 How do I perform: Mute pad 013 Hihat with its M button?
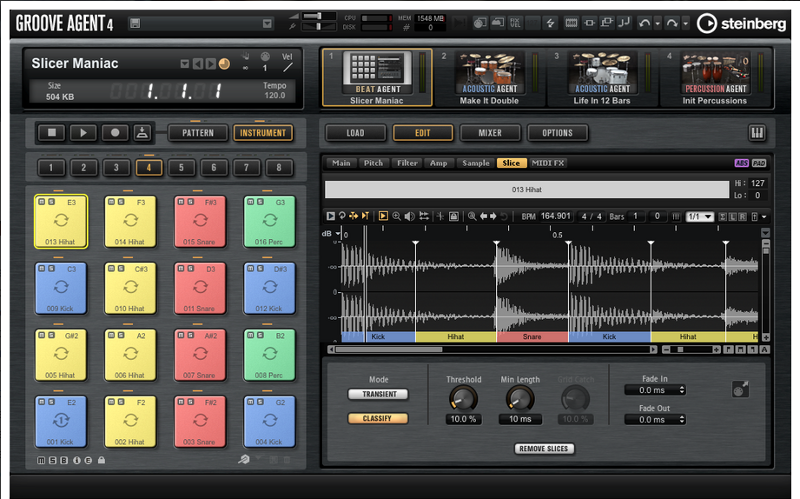pyautogui.click(x=42, y=202)
